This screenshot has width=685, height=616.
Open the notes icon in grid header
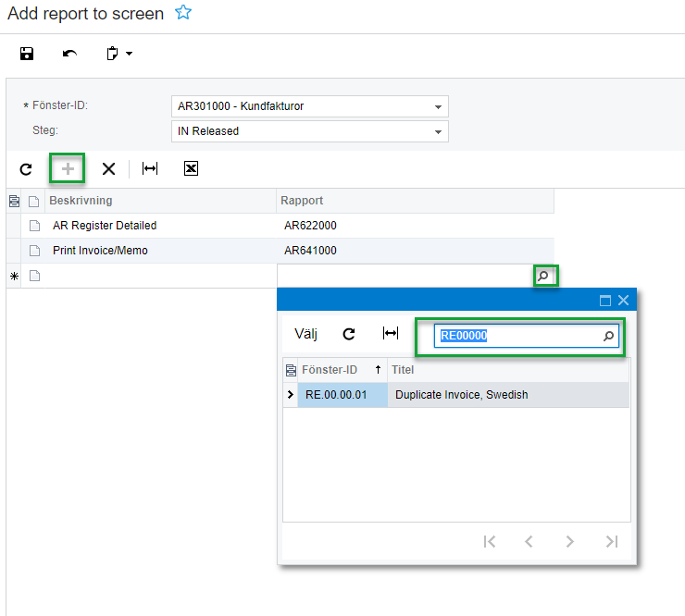14,201
